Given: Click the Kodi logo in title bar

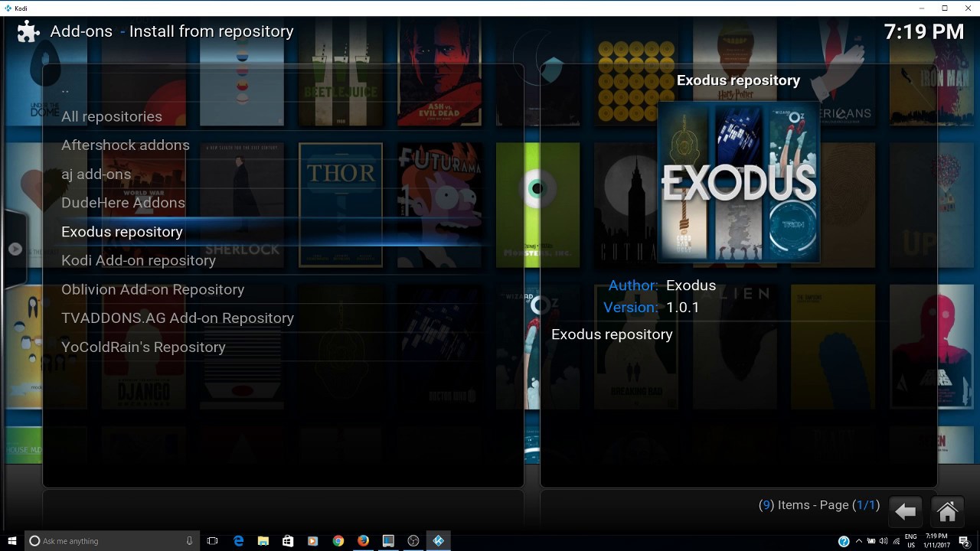Looking at the screenshot, I should coord(8,8).
